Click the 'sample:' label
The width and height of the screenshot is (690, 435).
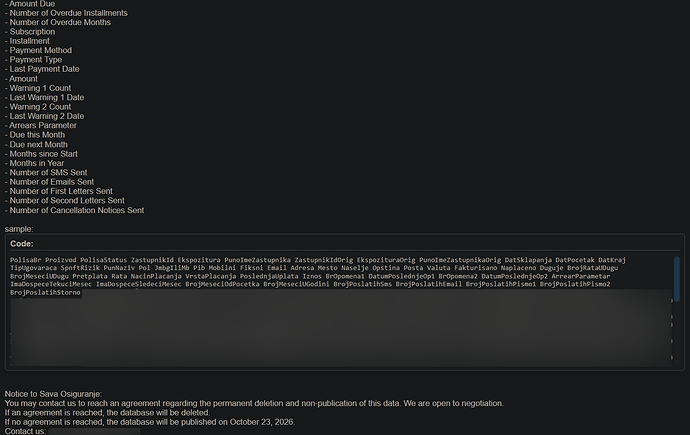pos(19,229)
